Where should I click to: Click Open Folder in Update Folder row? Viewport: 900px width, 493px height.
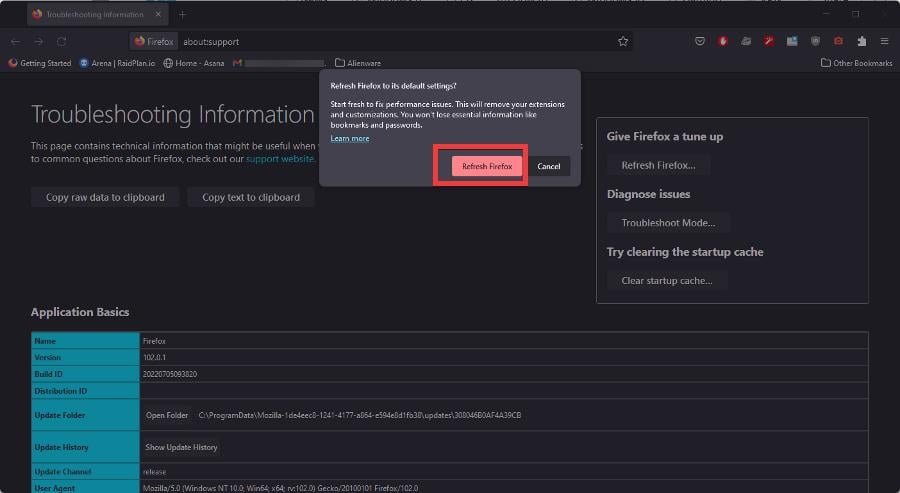click(166, 415)
